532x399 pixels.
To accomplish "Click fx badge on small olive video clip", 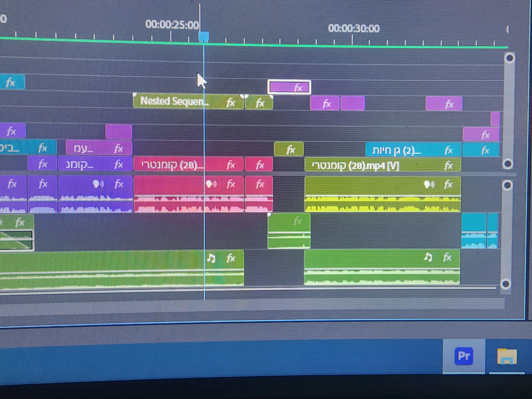I will click(x=291, y=150).
